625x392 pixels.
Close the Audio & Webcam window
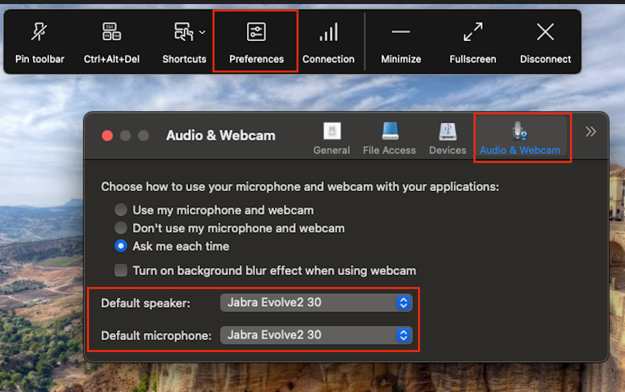point(107,136)
